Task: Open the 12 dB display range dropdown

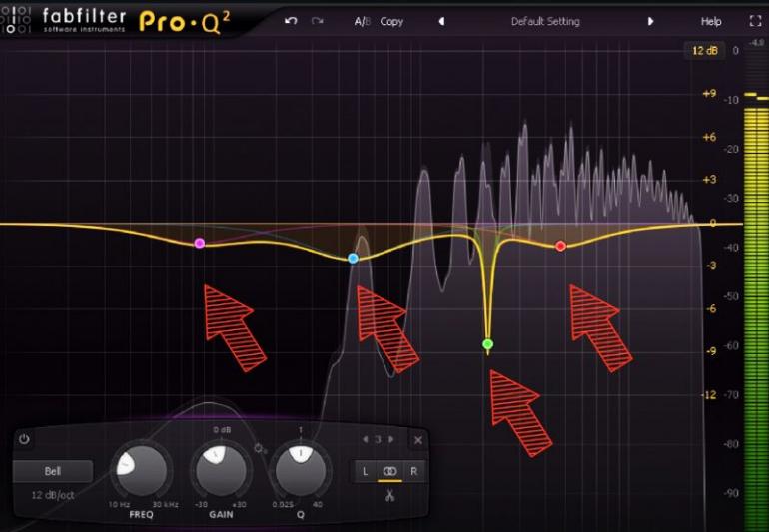Action: [x=704, y=51]
